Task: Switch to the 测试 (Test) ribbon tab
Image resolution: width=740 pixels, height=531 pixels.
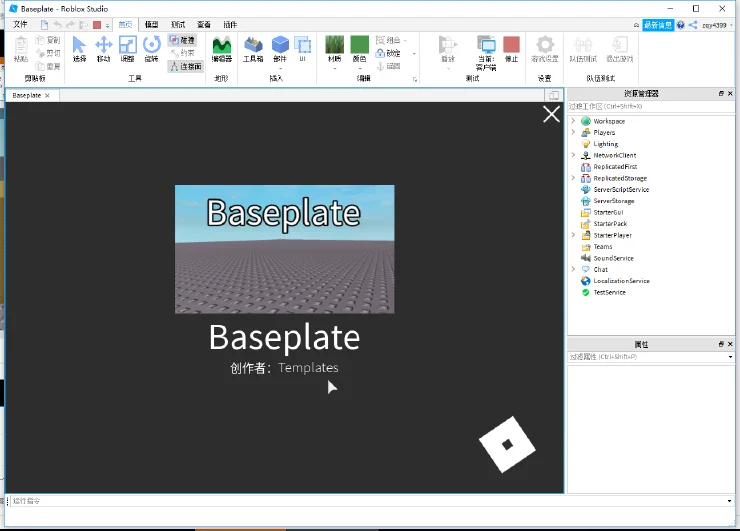Action: 178,25
